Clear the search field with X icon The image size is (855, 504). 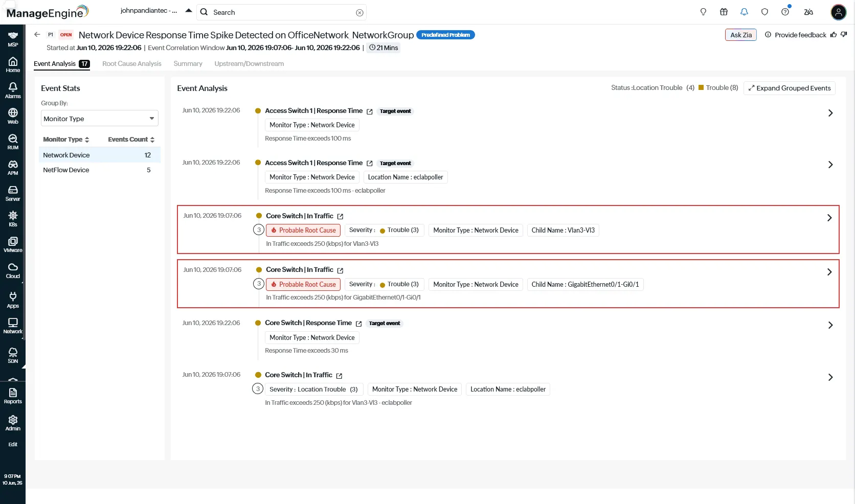pos(360,13)
